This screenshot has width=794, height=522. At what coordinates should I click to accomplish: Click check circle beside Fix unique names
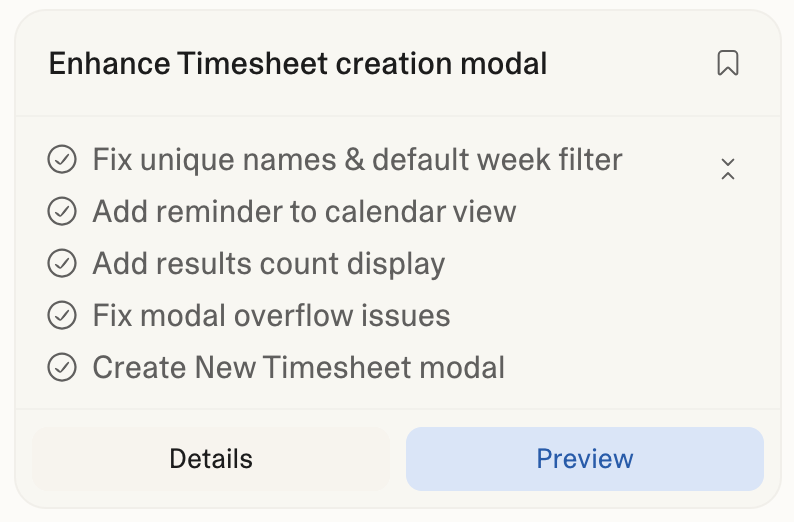[x=62, y=160]
